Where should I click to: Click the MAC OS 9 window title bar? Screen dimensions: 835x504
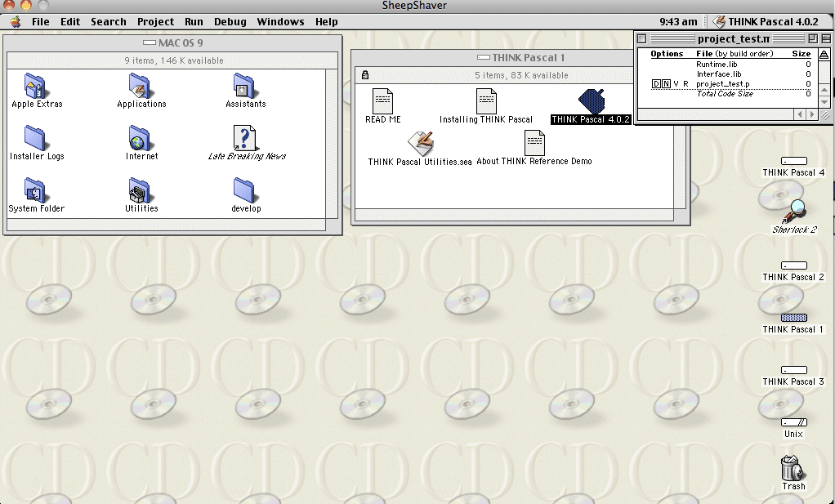(x=172, y=42)
